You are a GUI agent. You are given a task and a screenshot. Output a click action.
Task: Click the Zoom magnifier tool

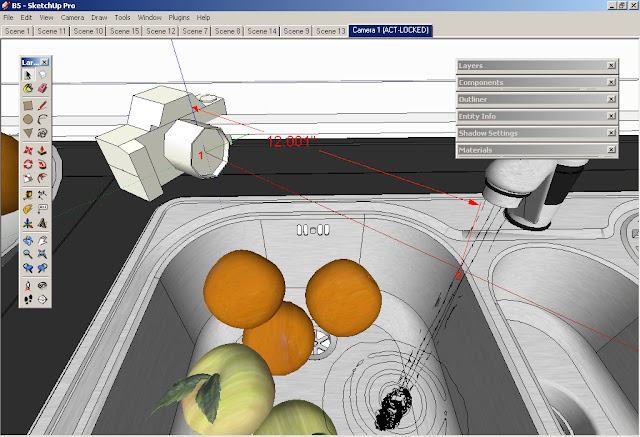[28, 254]
